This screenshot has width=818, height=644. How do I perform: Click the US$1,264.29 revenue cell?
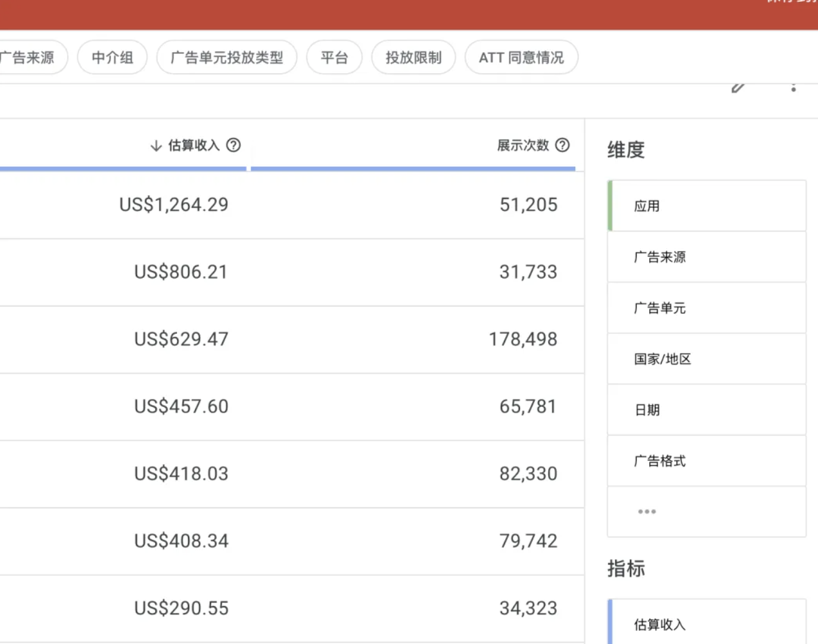click(x=174, y=205)
